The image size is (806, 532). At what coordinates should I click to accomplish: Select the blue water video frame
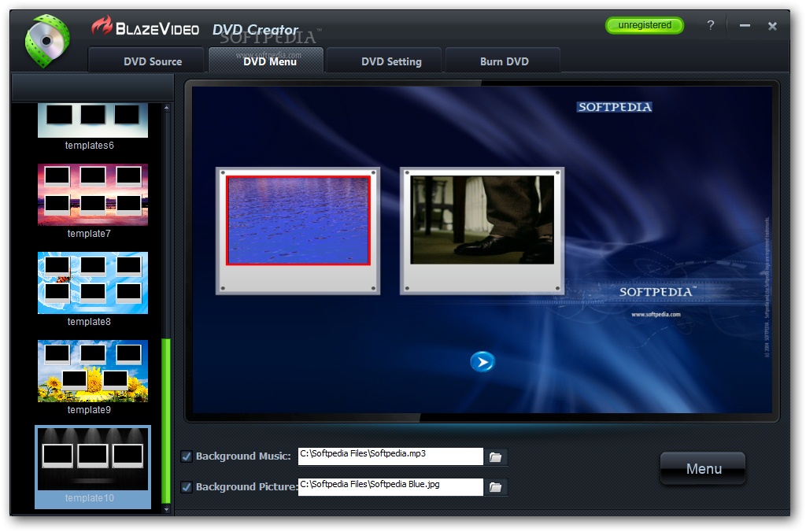tap(298, 220)
